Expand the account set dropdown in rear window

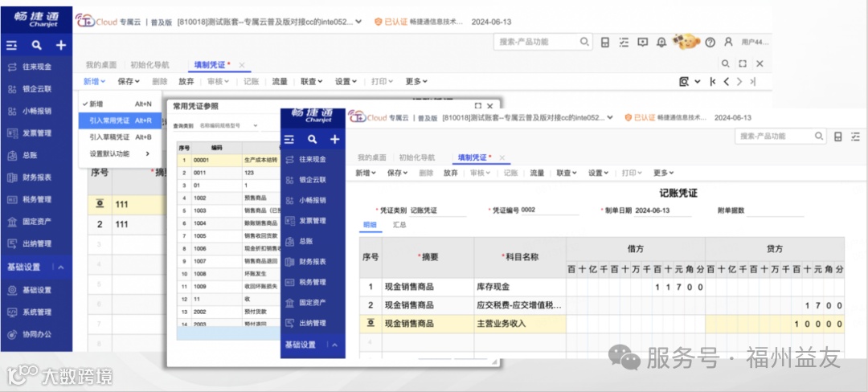pyautogui.click(x=358, y=22)
